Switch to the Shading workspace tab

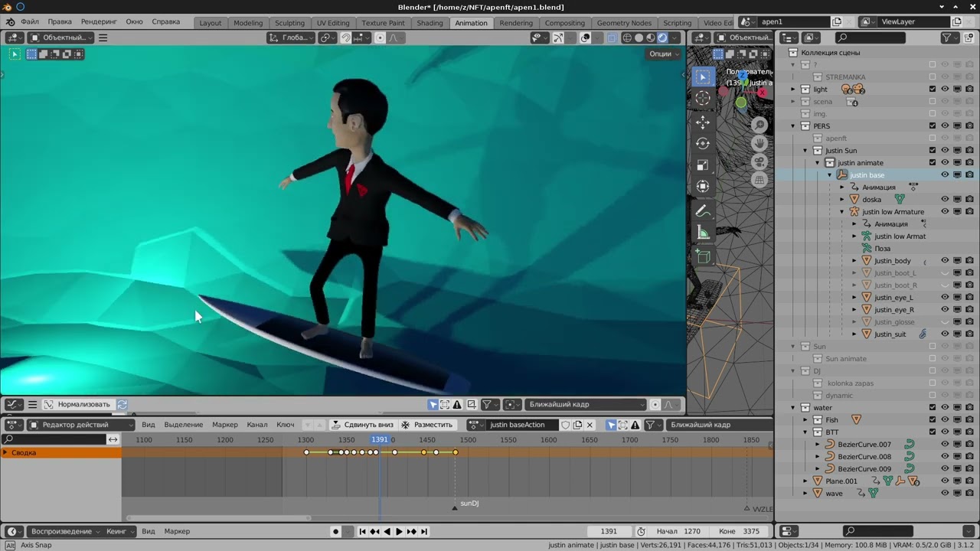pyautogui.click(x=430, y=23)
